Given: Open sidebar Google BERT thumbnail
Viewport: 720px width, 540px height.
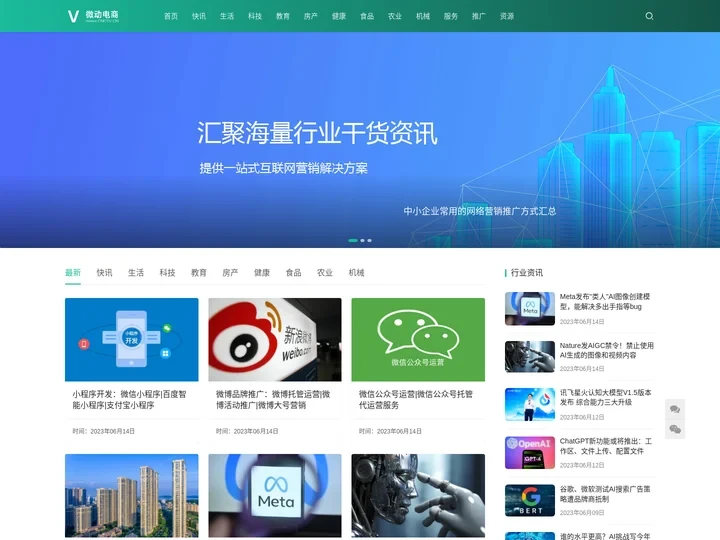Looking at the screenshot, I should click(x=530, y=501).
